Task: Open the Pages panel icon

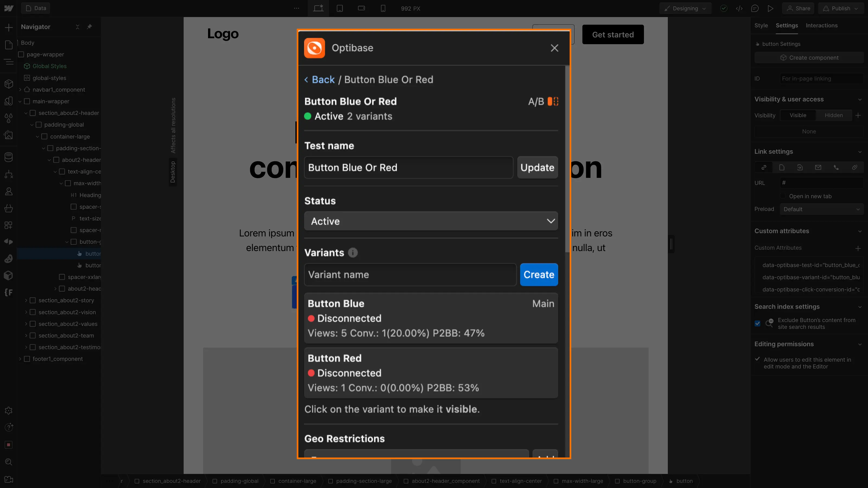Action: tap(9, 44)
